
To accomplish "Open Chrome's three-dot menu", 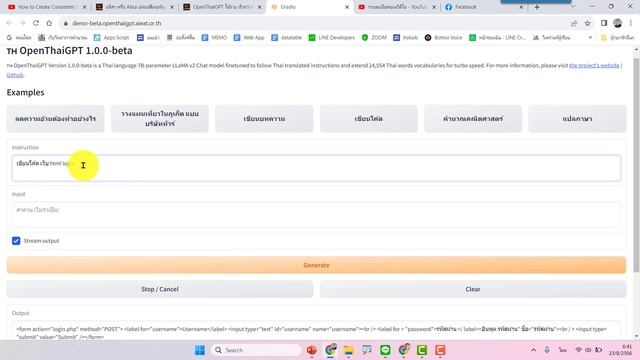I will (631, 23).
